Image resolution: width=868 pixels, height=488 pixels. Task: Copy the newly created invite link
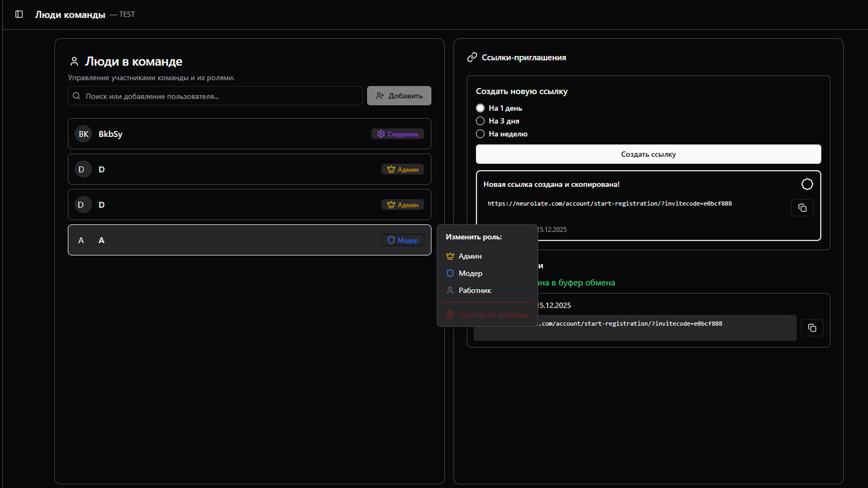802,208
